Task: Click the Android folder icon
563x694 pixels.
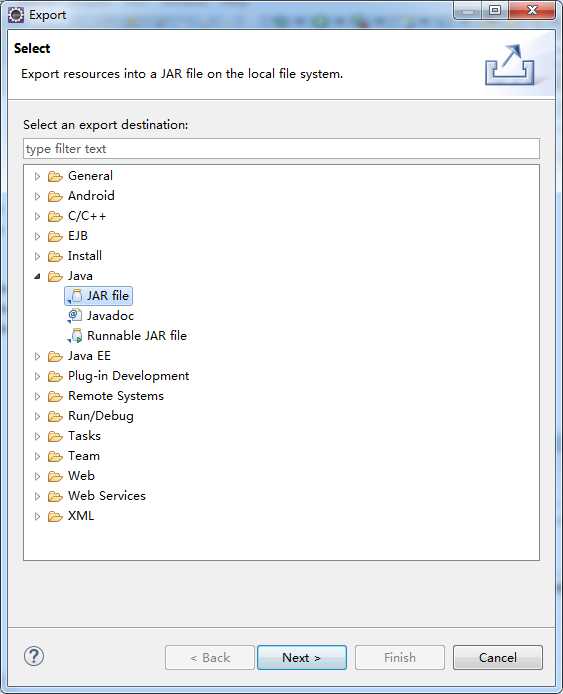Action: coord(55,196)
